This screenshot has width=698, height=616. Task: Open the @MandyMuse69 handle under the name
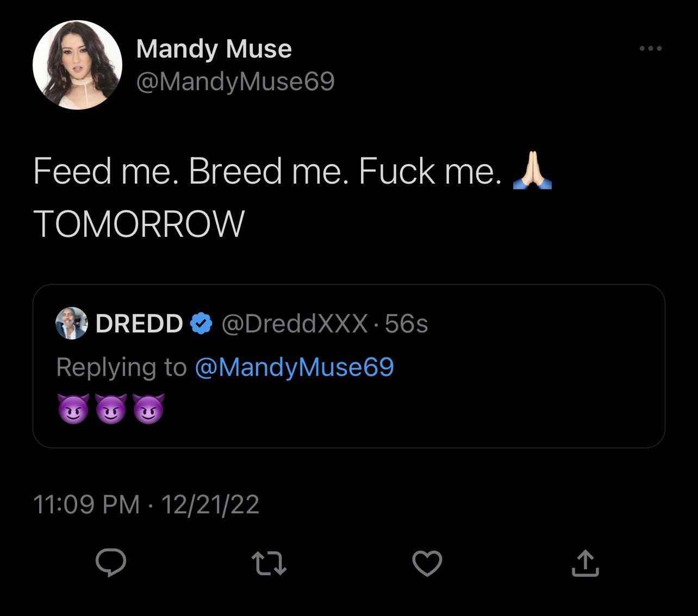235,81
